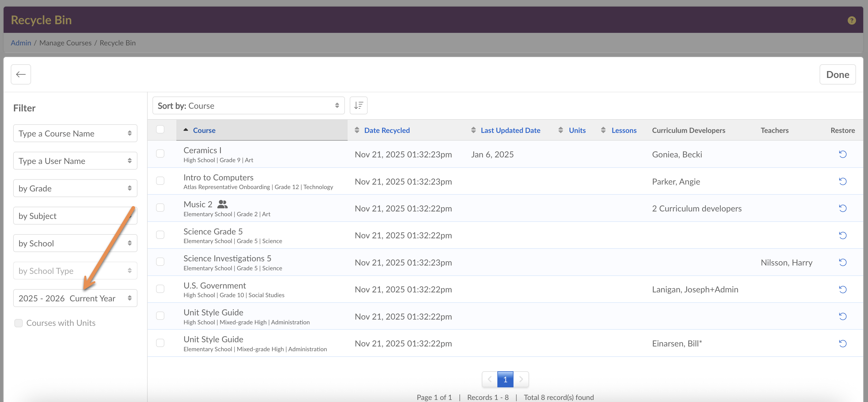Viewport: 868px width, 402px height.
Task: Restore the Intro to Computers course
Action: [842, 182]
